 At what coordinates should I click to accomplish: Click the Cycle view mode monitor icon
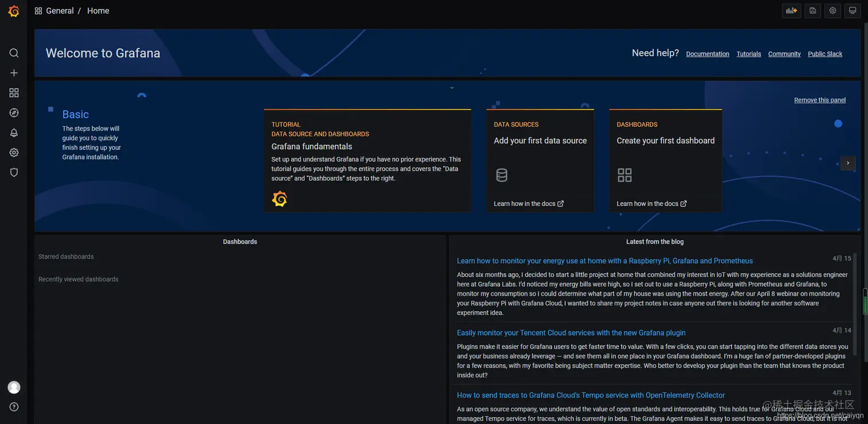tap(852, 10)
